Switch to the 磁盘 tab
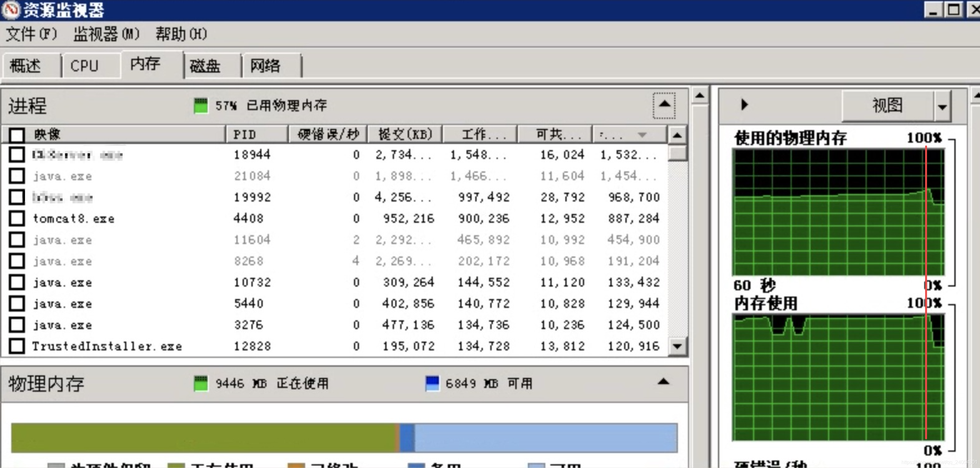 pyautogui.click(x=213, y=66)
